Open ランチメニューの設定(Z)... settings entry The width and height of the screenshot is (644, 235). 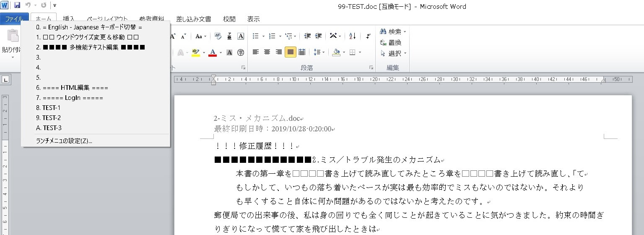click(96, 141)
